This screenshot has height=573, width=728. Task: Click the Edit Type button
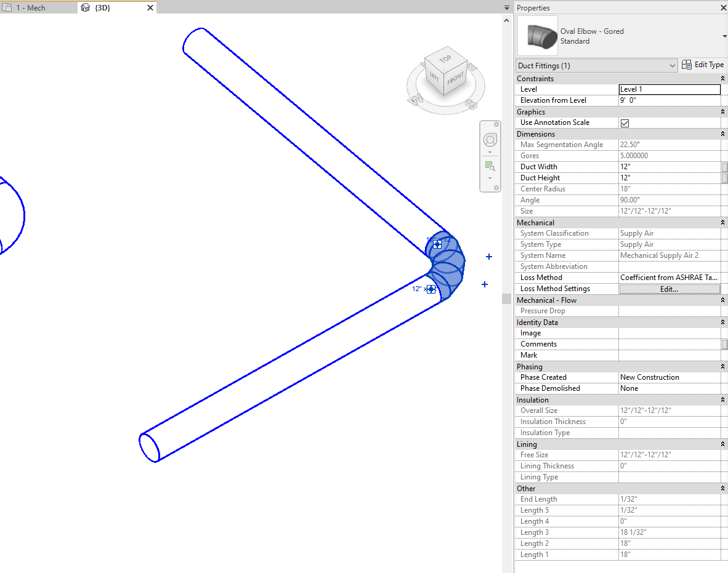click(x=703, y=65)
